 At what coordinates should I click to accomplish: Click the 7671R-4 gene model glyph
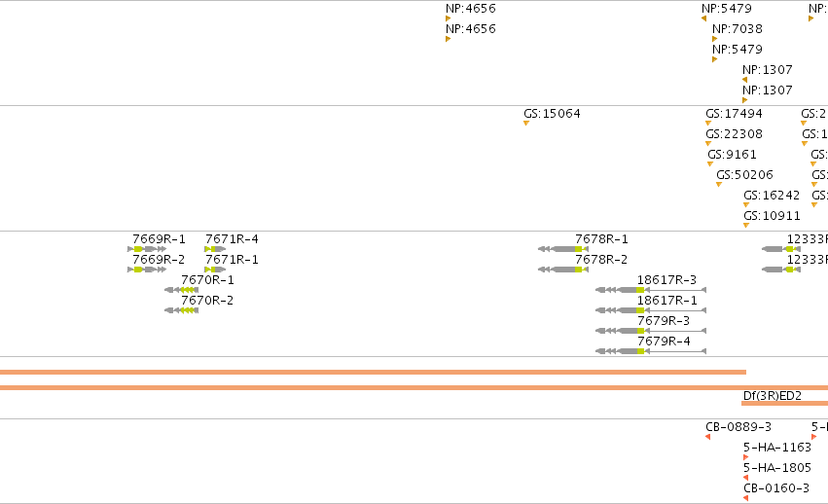pos(215,249)
